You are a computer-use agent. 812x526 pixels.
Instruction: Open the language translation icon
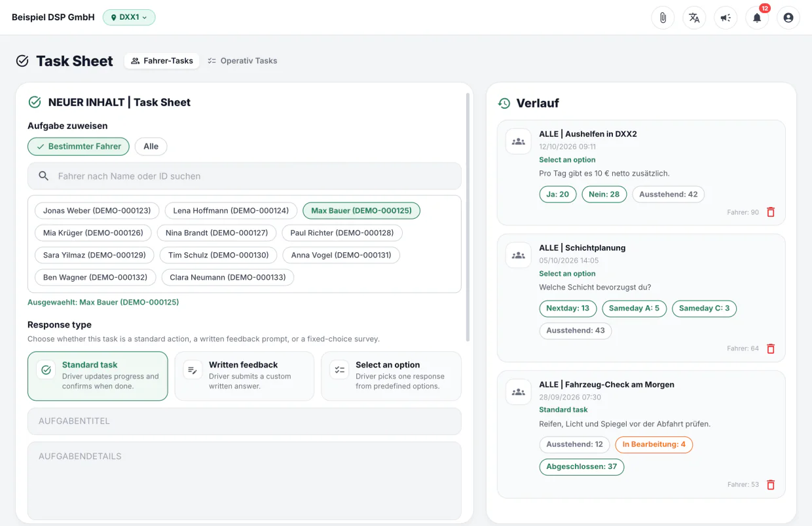pos(694,18)
